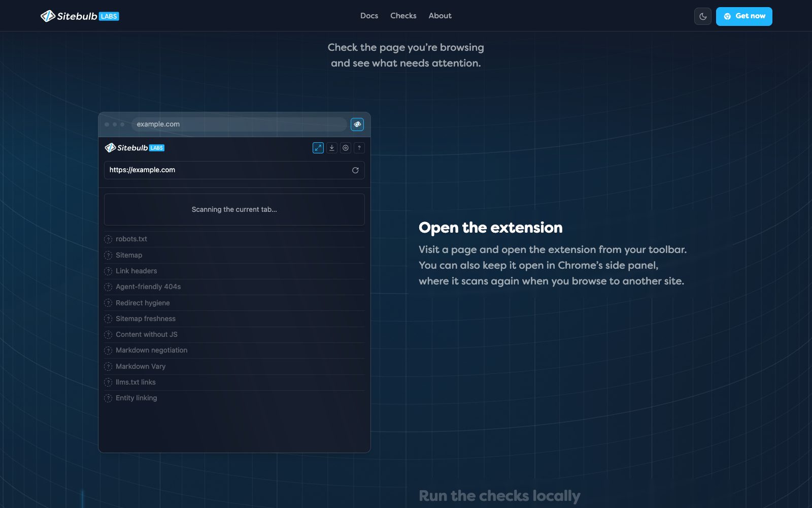Click the Sitebulb Labs logo inside extension panel
The height and width of the screenshot is (508, 812).
coord(134,148)
